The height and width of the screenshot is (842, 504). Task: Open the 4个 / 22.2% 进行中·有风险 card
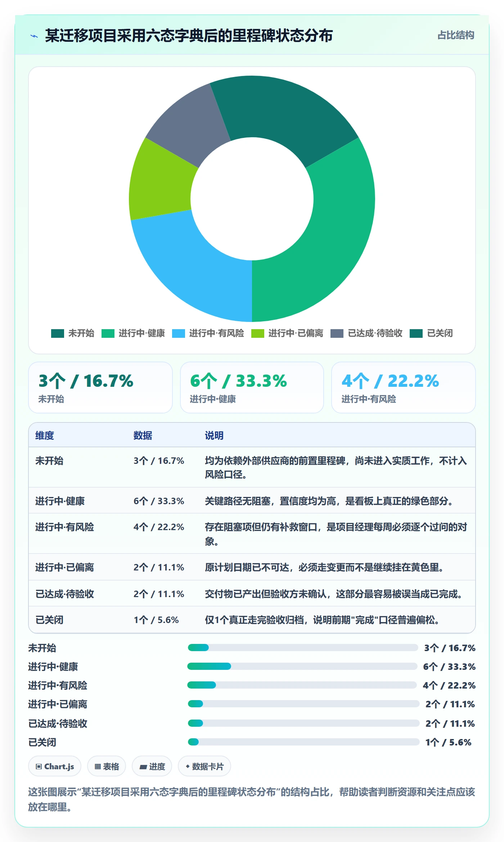point(404,388)
